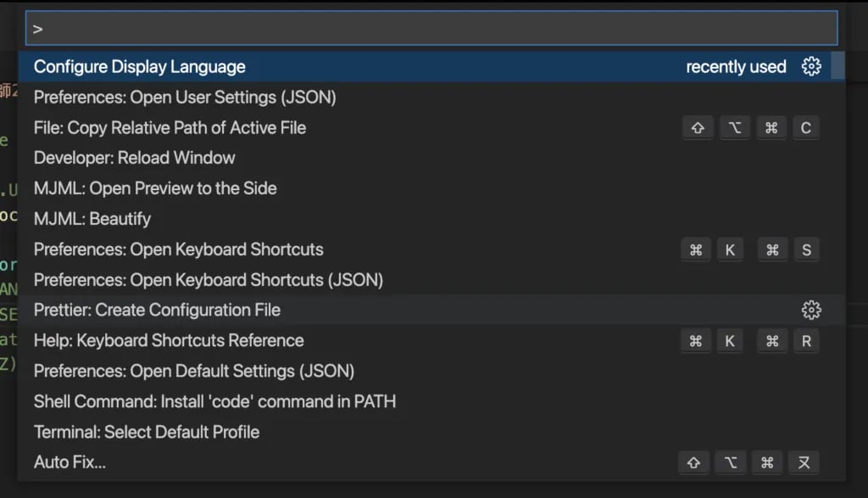
Task: Click the Shift keybinding badge for Copy Relative Path
Action: [698, 128]
